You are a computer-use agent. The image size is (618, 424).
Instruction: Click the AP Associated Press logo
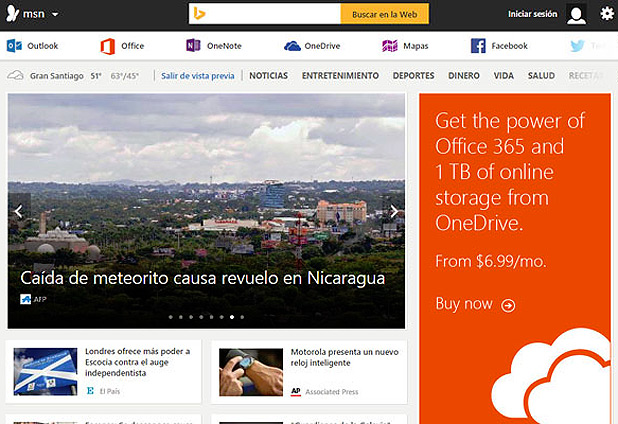coord(296,391)
